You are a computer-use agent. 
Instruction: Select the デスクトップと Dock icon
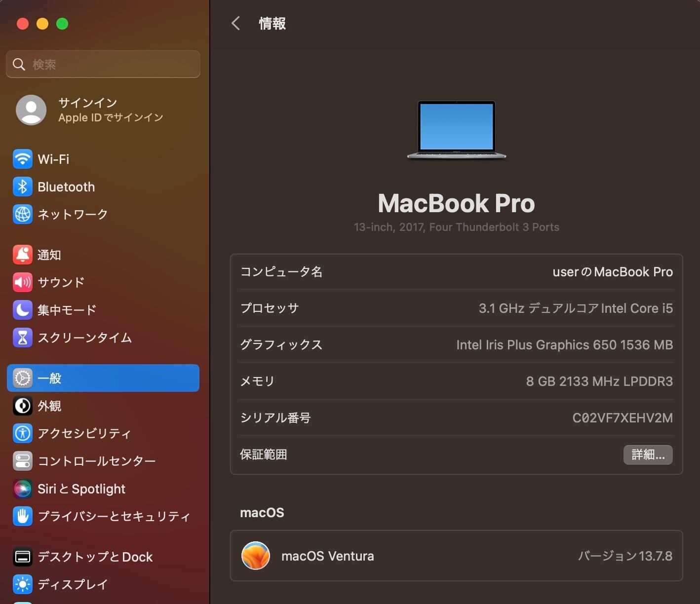pyautogui.click(x=23, y=557)
